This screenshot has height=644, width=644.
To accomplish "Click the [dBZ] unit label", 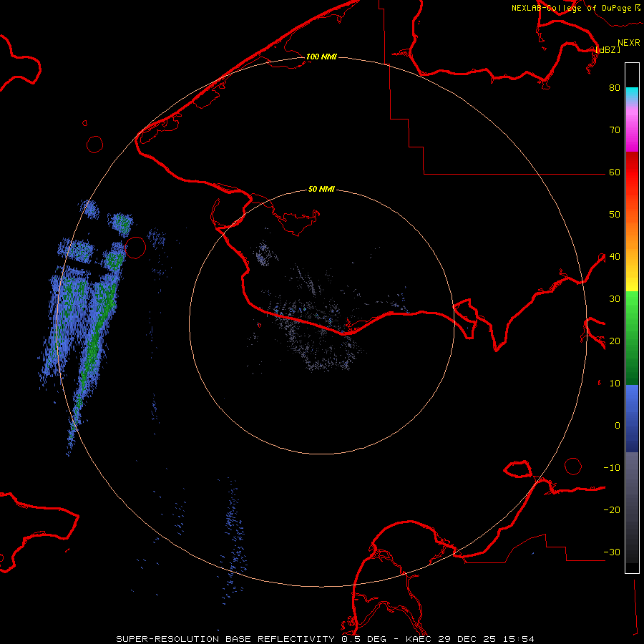I will point(608,49).
